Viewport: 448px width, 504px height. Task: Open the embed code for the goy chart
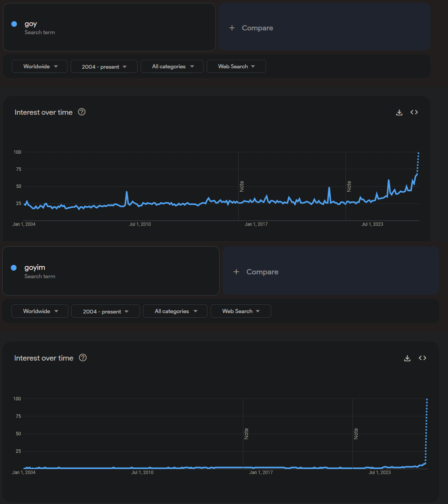414,112
